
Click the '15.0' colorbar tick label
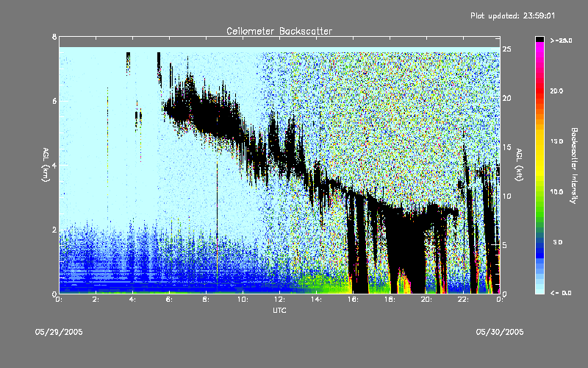[556, 141]
